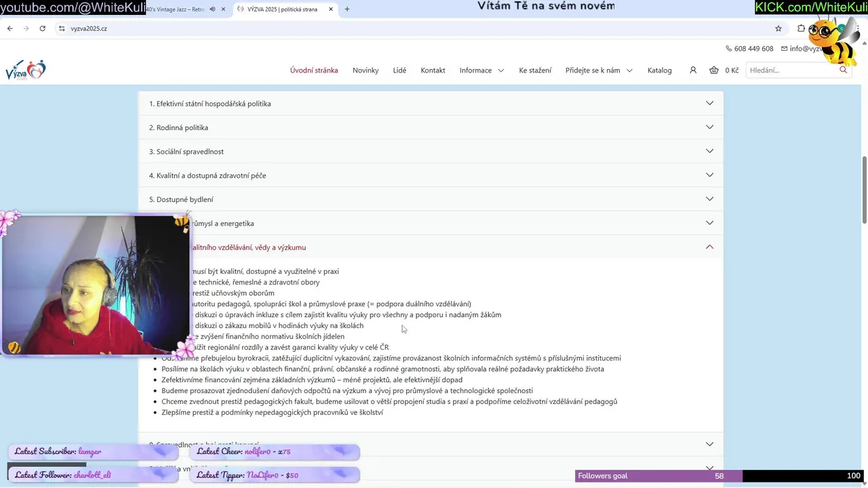Expand section 5 Dostupné bydlení
The height and width of the screenshot is (488, 868).
[431, 199]
